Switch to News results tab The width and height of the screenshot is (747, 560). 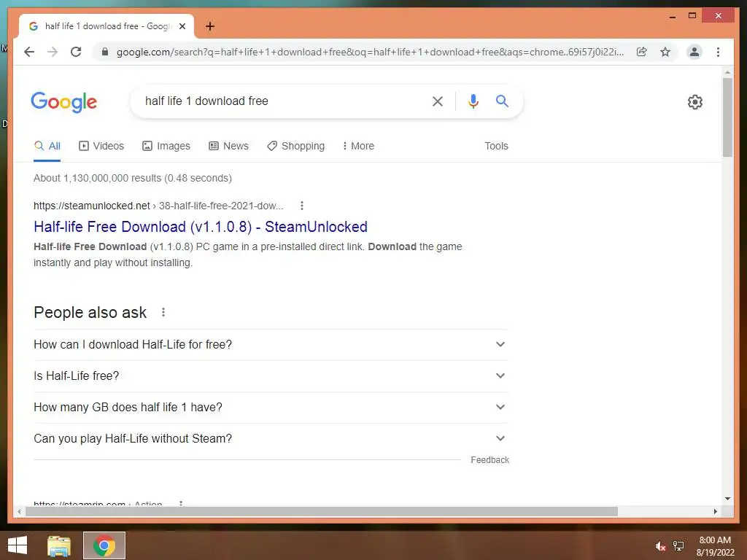[x=228, y=146]
